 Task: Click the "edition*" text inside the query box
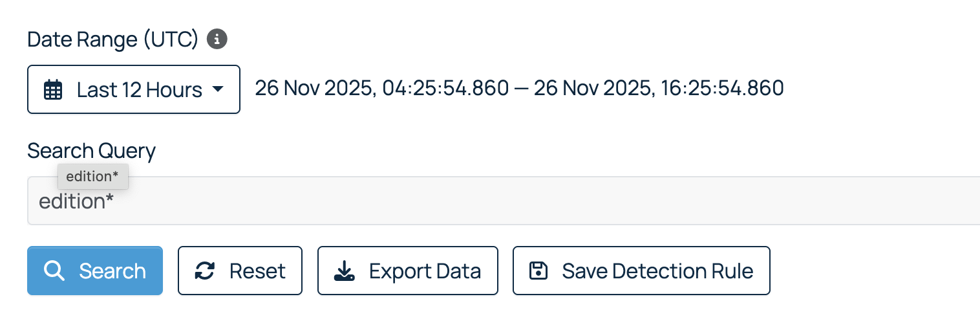(x=76, y=201)
